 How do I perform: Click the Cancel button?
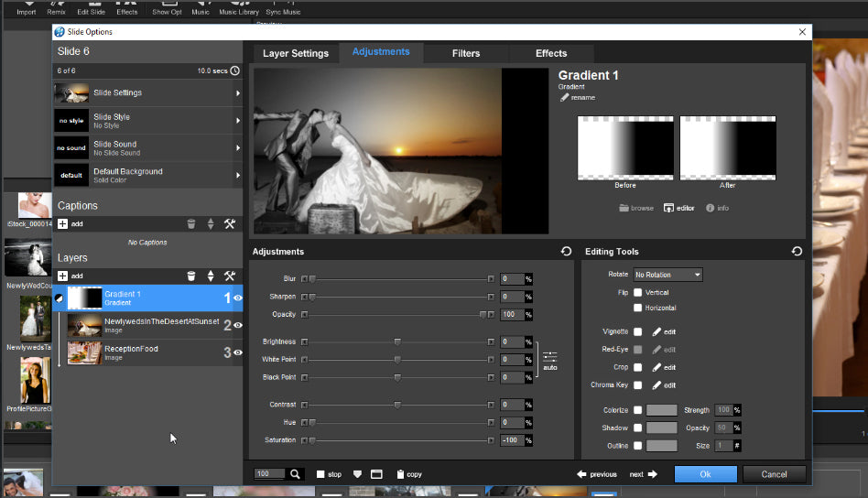point(774,474)
